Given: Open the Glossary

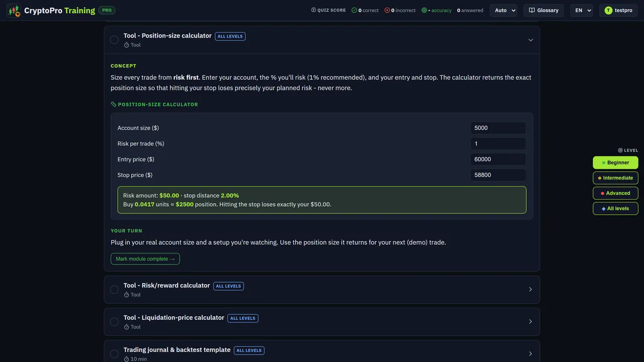Looking at the screenshot, I should 543,10.
